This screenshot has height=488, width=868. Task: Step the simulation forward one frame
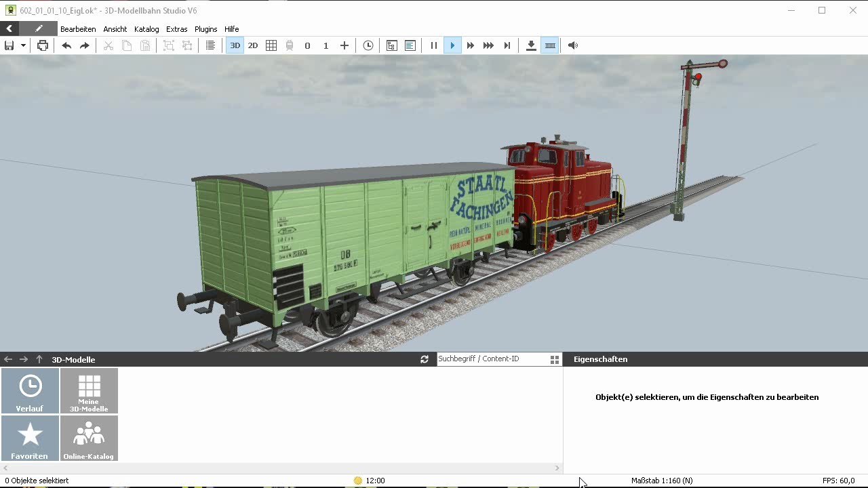(x=507, y=45)
